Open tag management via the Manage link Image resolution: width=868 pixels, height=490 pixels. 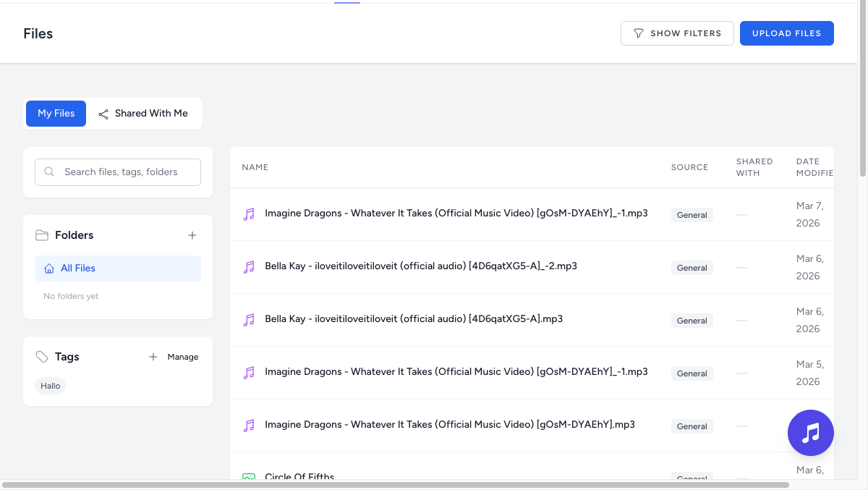pos(183,356)
